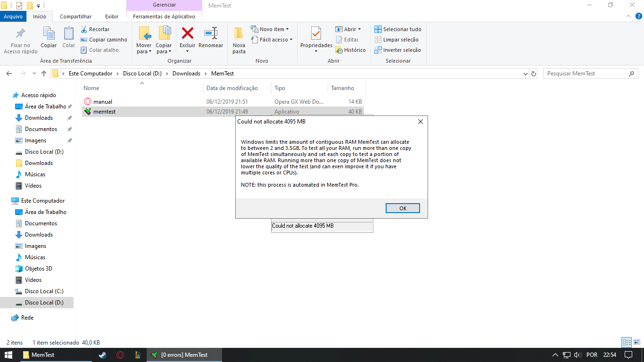Open the recent locations dropdown arrow
This screenshot has width=644, height=362.
[x=34, y=74]
